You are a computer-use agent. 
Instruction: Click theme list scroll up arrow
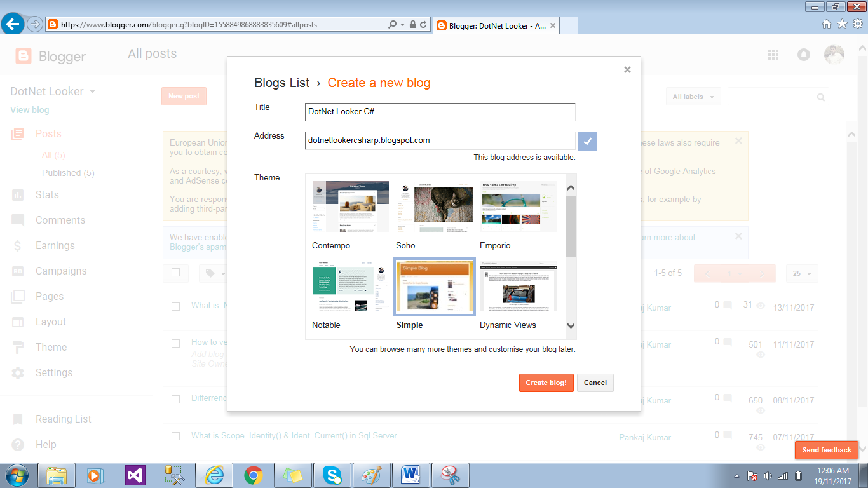click(571, 187)
